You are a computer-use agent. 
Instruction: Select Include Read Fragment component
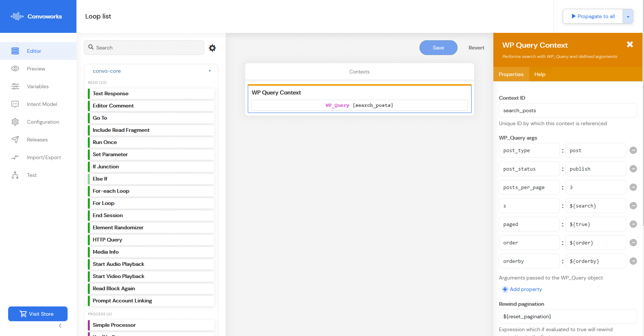point(151,130)
